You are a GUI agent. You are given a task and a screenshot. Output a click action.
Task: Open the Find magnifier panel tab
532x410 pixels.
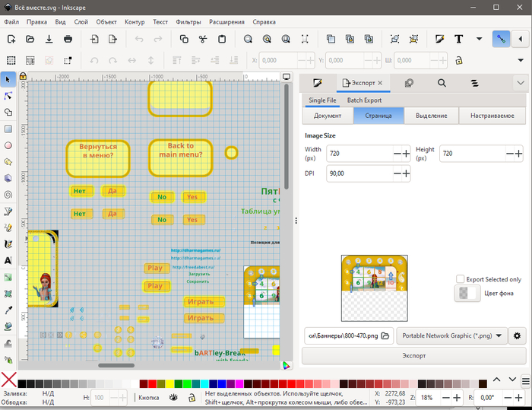tap(442, 83)
